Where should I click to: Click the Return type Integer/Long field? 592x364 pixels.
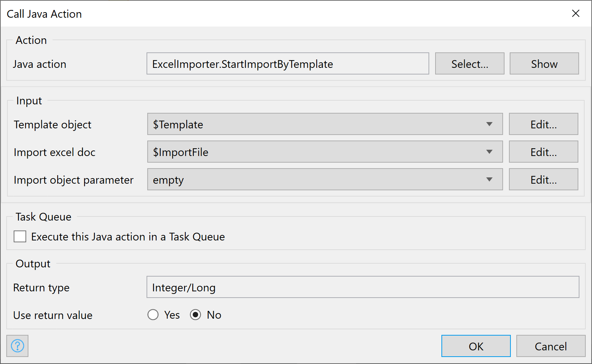coord(363,287)
